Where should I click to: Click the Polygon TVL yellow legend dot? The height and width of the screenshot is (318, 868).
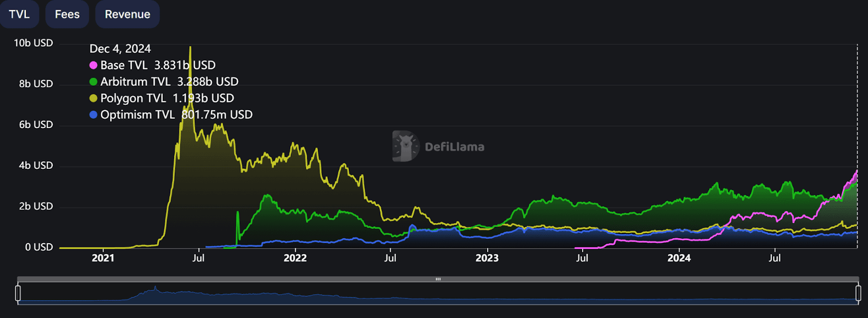93,98
